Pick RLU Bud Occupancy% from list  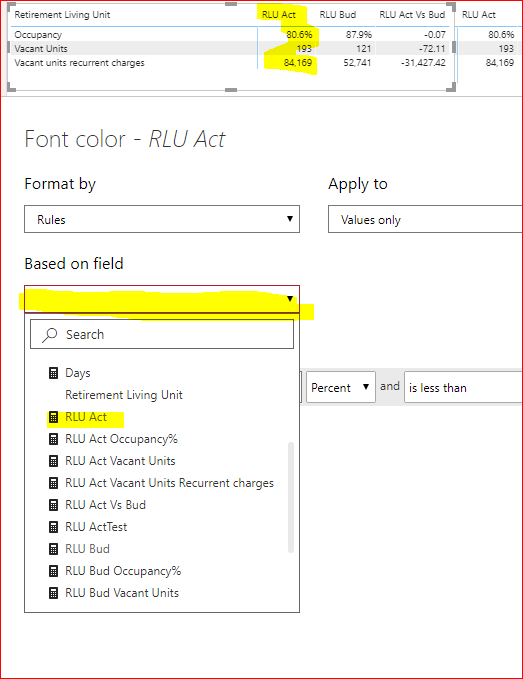pyautogui.click(x=123, y=571)
